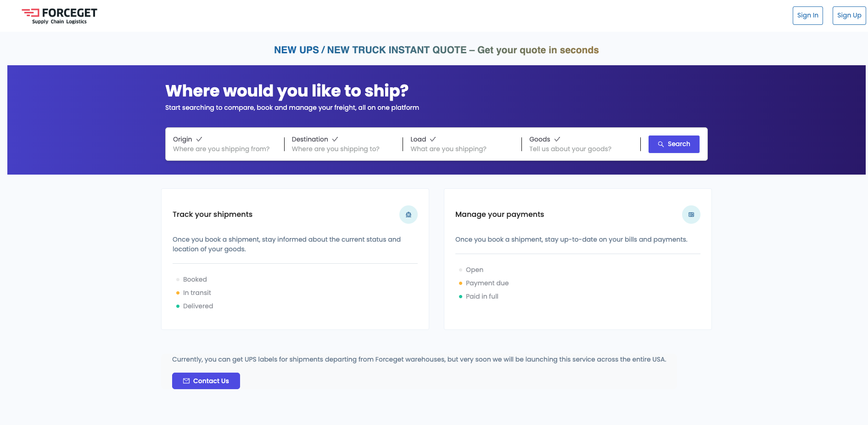Click the magnifier icon inside Search button

point(661,144)
